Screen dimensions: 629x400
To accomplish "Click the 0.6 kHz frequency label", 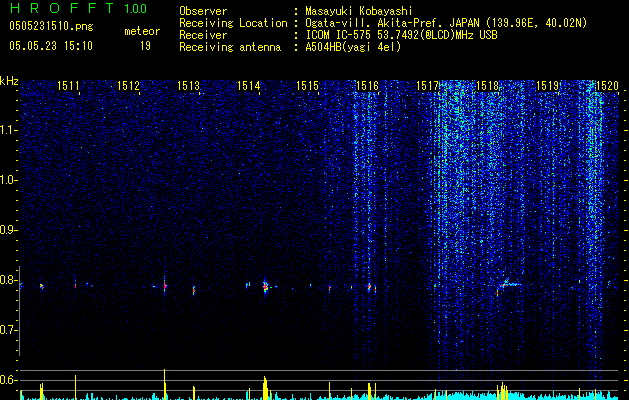I will coord(9,380).
